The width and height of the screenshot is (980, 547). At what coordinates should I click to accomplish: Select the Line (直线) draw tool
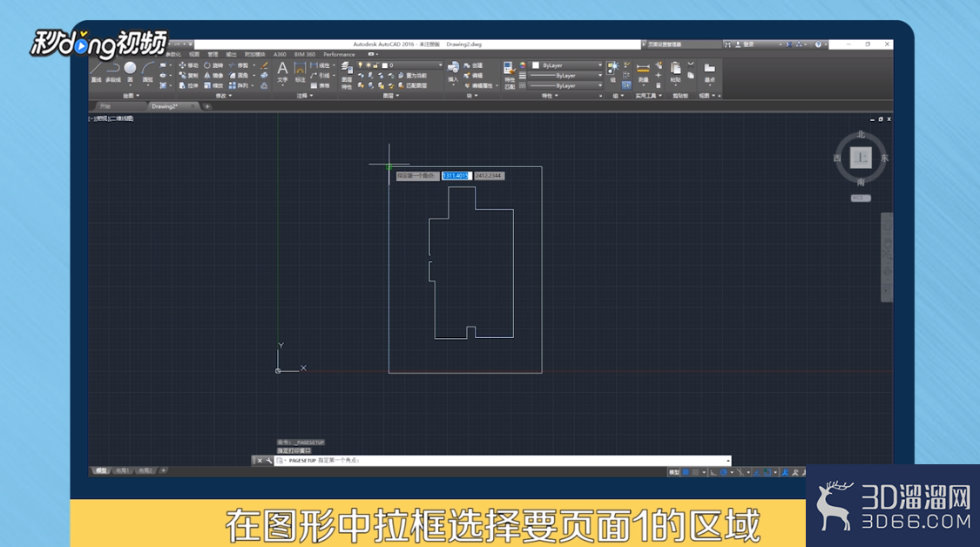click(96, 71)
